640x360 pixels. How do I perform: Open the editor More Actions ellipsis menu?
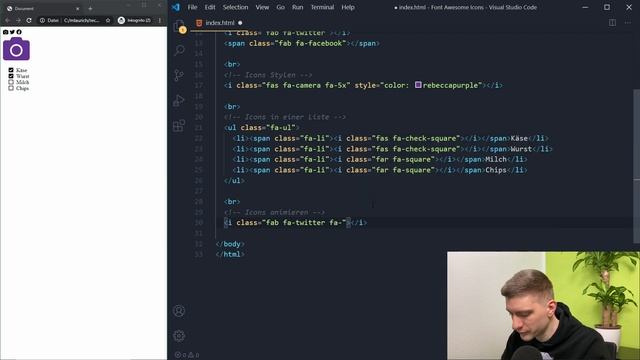[x=628, y=23]
